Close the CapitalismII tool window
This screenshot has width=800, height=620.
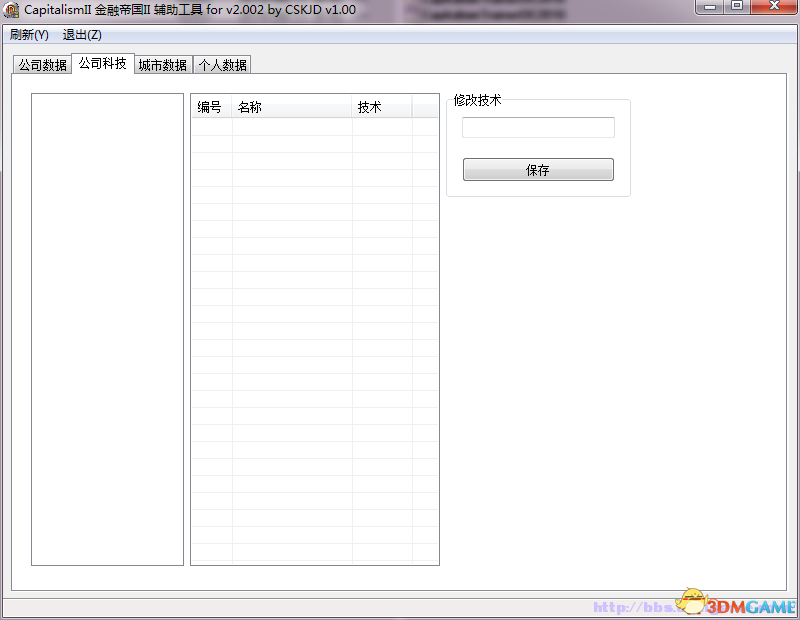coord(773,7)
